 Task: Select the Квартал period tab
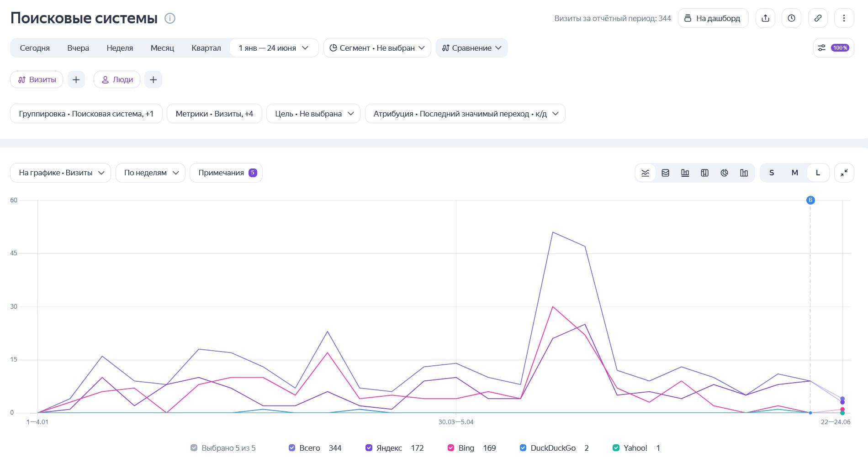206,48
